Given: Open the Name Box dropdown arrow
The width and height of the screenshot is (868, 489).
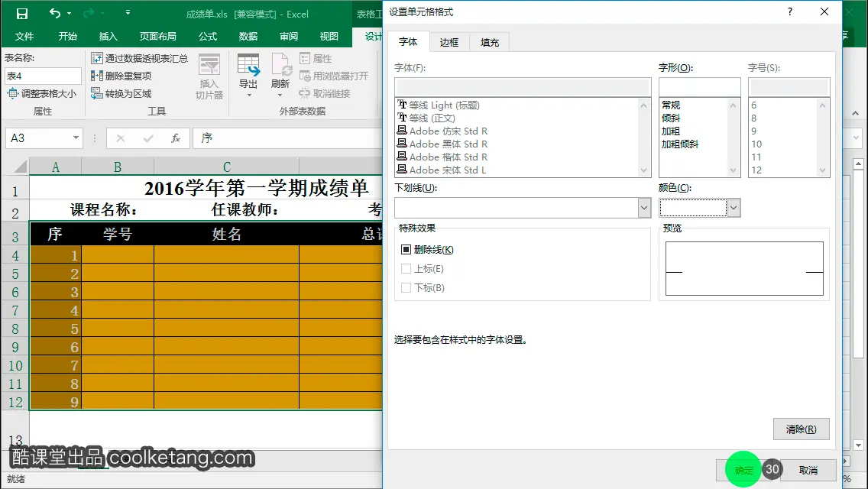Looking at the screenshot, I should coord(76,138).
